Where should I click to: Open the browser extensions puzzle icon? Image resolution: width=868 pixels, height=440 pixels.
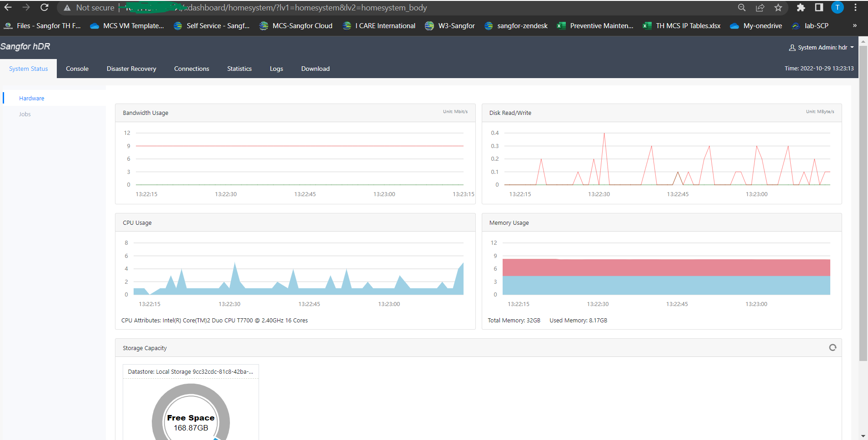pos(801,8)
